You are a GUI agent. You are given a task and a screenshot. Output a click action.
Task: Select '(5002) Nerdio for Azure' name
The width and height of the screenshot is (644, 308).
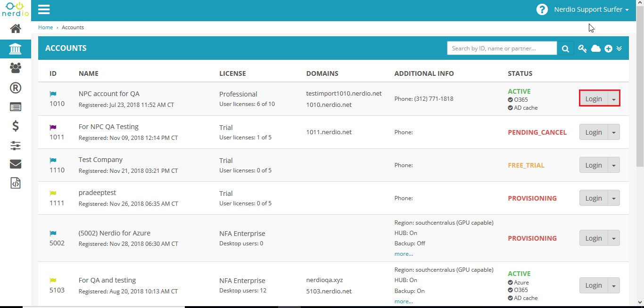click(115, 233)
